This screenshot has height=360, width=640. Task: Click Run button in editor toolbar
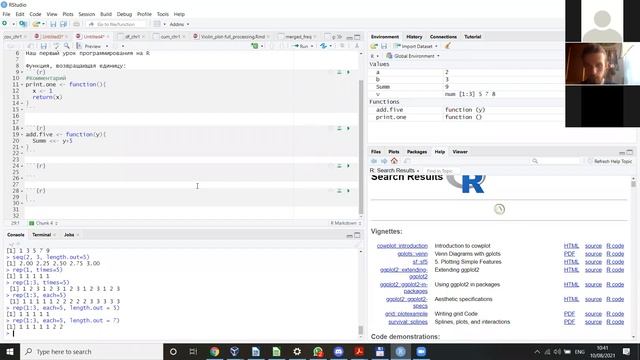(x=301, y=46)
